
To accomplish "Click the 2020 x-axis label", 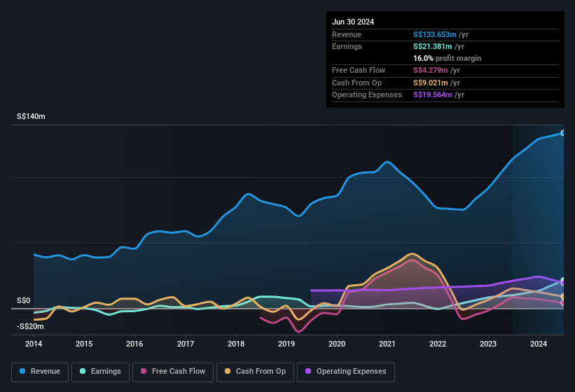I will pyautogui.click(x=337, y=344).
